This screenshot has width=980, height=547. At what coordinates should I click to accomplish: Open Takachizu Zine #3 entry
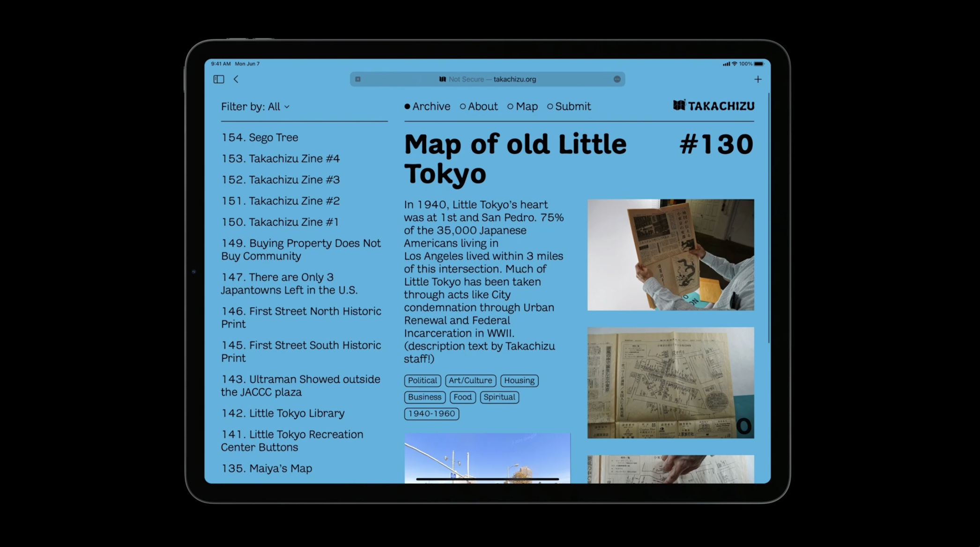tap(280, 179)
